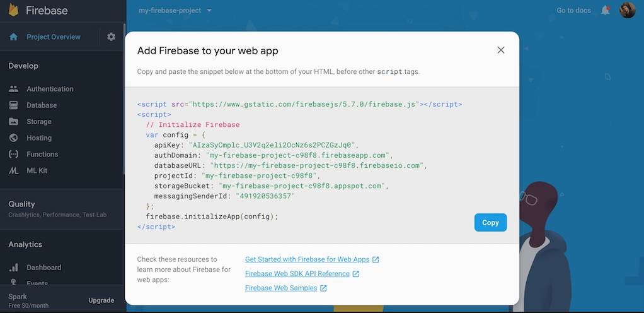Open ML Kit section
Screen dimensions: 644x313
pyautogui.click(x=37, y=170)
